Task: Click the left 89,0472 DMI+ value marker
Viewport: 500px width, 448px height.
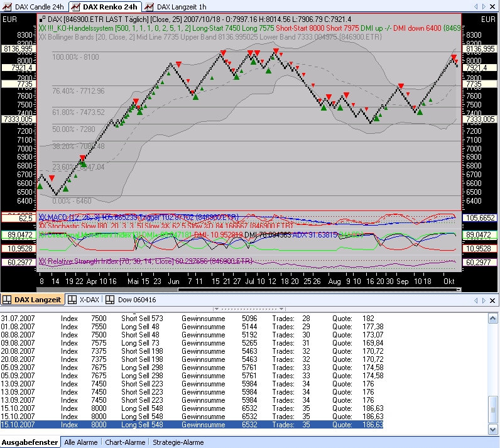Action: [18, 235]
